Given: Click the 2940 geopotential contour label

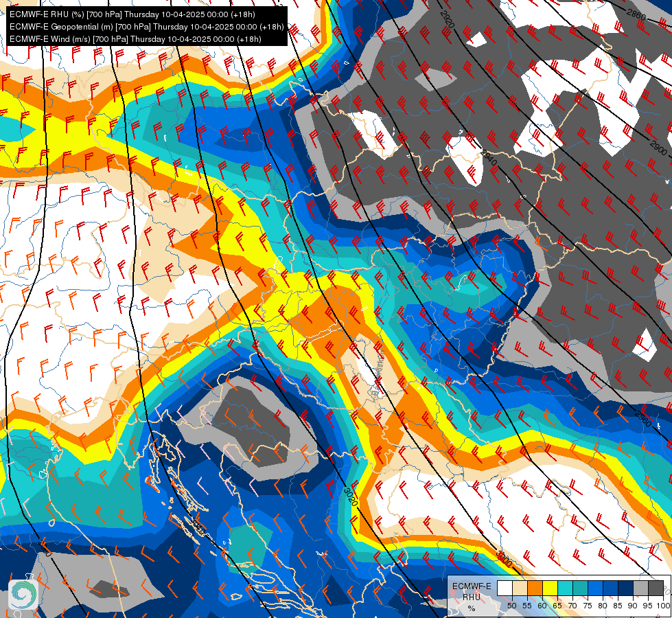Looking at the screenshot, I should [x=489, y=158].
